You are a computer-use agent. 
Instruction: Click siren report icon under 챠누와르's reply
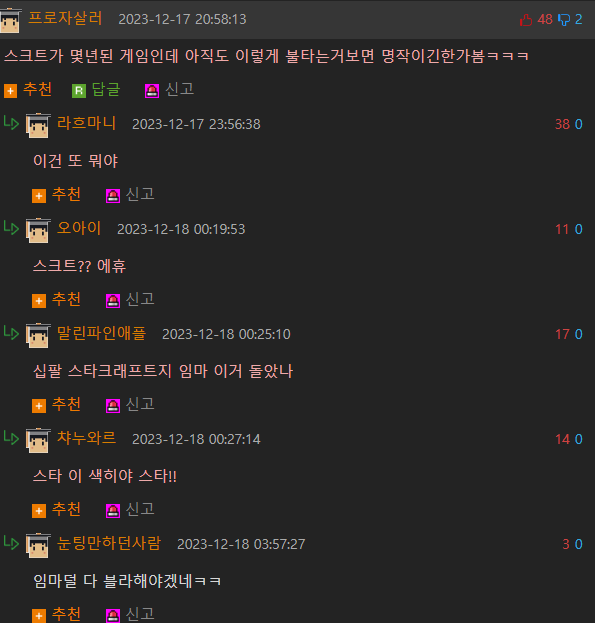tap(113, 511)
